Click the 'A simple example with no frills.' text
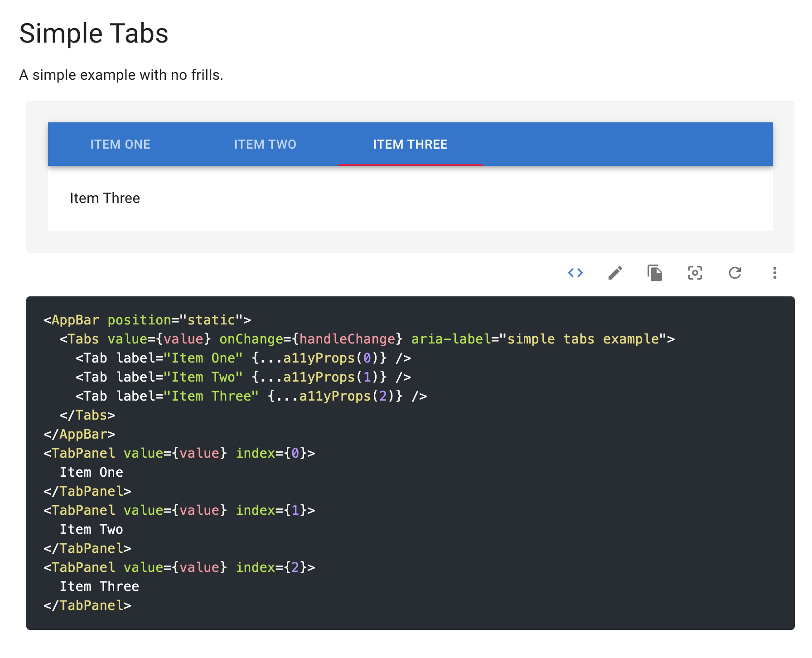812x658 pixels. (121, 75)
